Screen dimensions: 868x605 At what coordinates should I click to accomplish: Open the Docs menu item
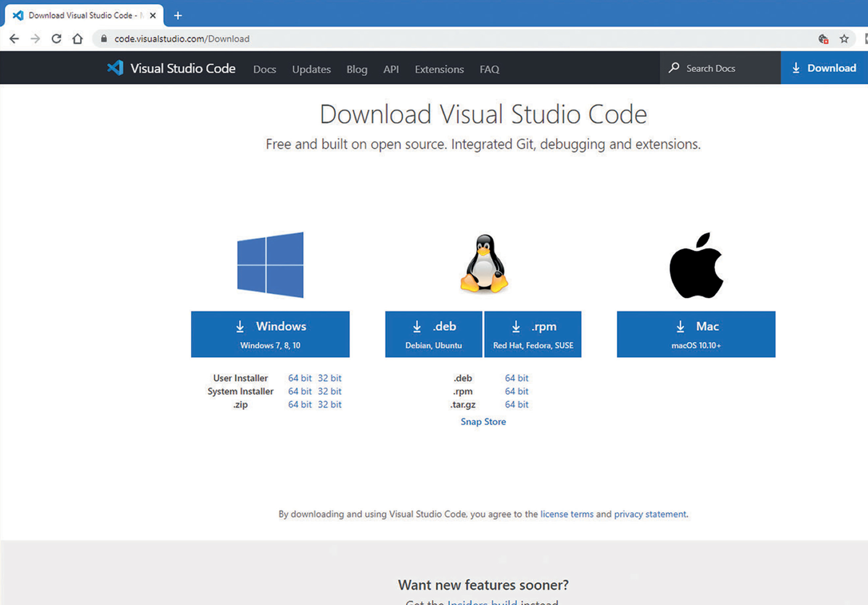tap(264, 69)
